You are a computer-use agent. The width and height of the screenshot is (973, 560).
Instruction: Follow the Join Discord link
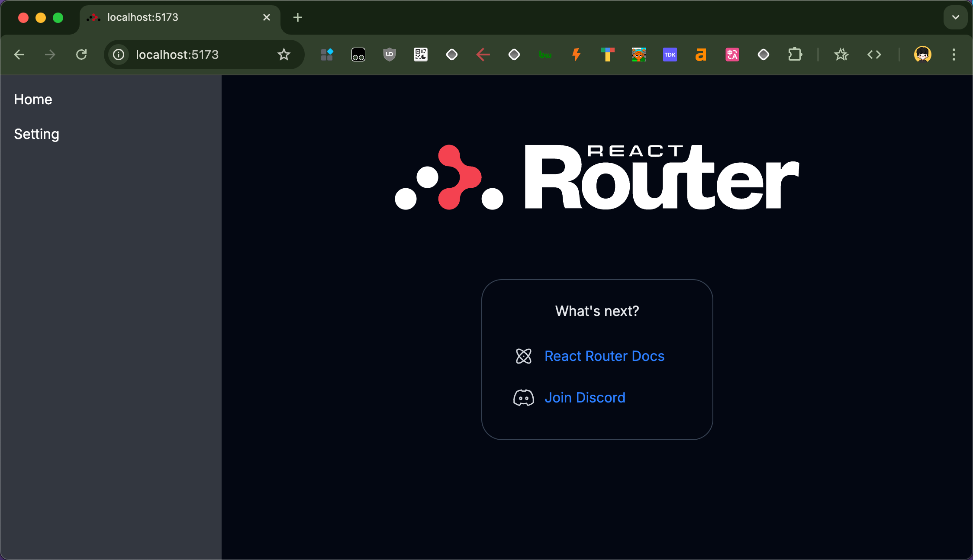pyautogui.click(x=585, y=398)
